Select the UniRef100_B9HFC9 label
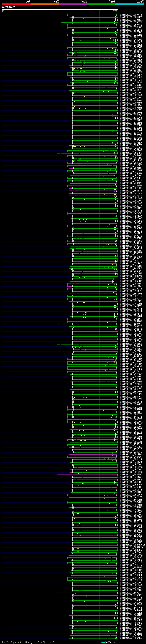 (131, 324)
